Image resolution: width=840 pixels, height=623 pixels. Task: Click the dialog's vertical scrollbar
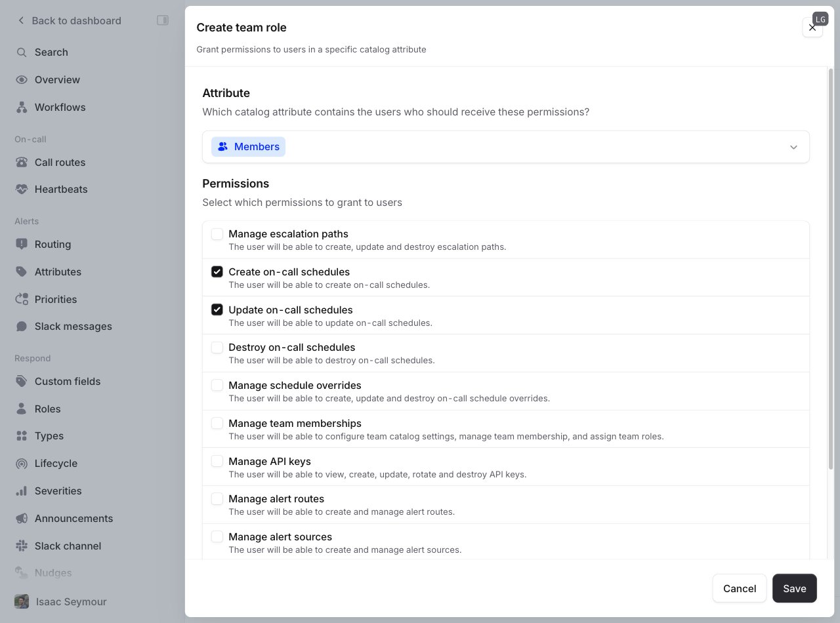point(831,269)
